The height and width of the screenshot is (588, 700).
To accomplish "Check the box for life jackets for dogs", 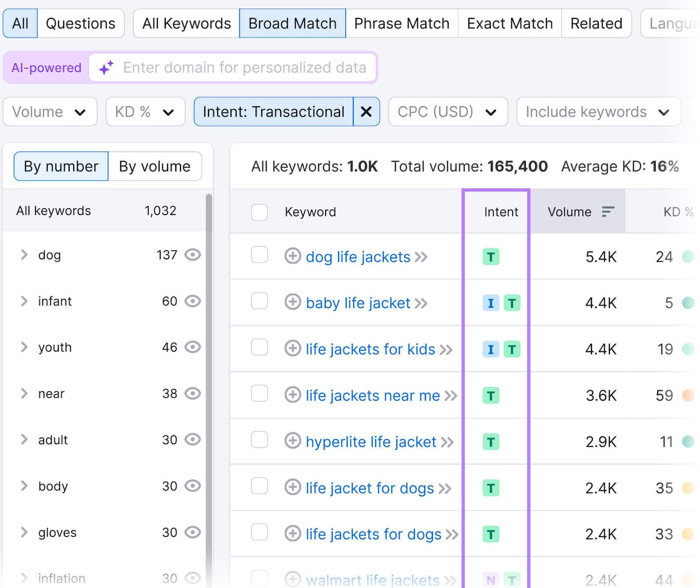I will pos(259,532).
